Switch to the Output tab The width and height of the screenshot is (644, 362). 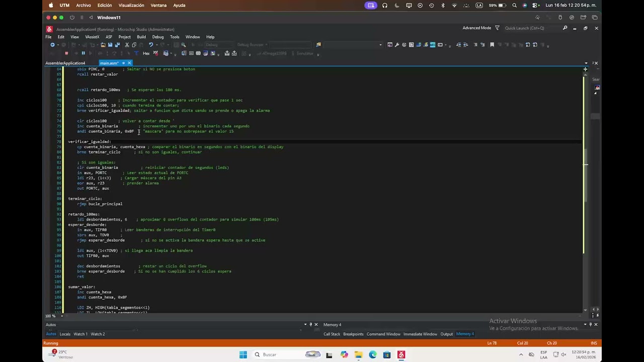pyautogui.click(x=447, y=334)
